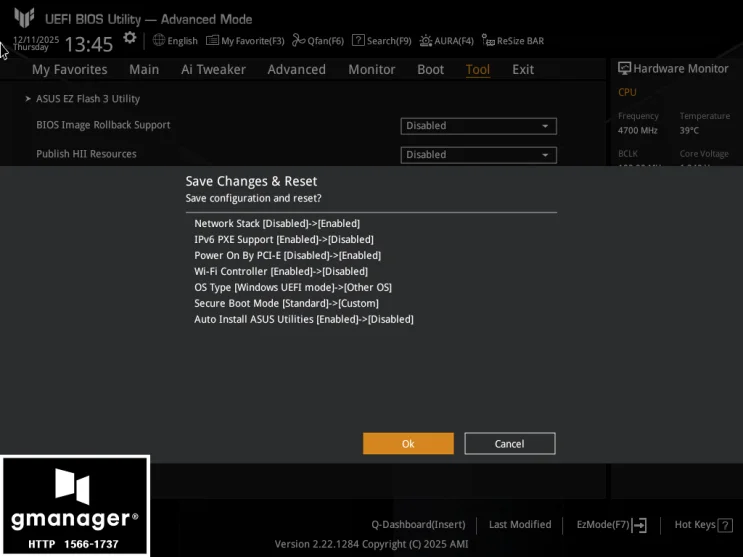Screen dimensions: 743x557
Task: Click the CPU temperature 39°C value
Action: (689, 130)
